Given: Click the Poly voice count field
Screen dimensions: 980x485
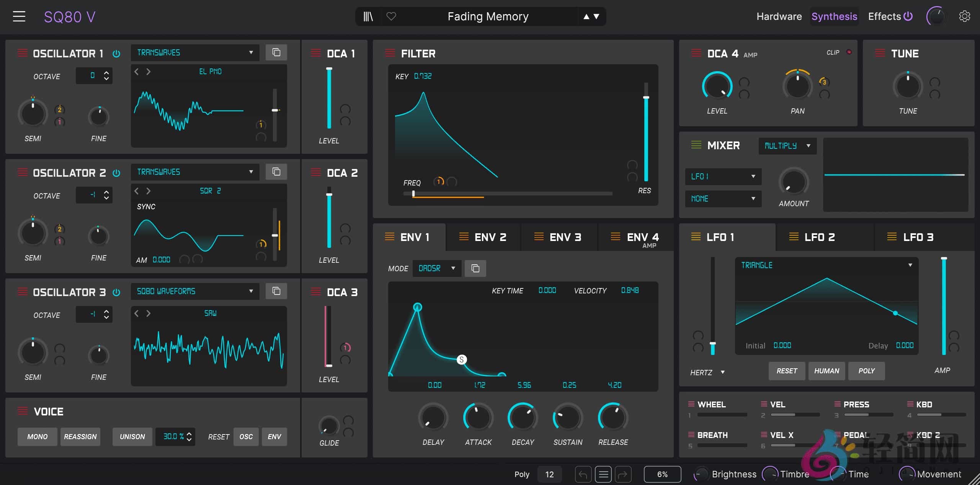Looking at the screenshot, I should point(549,474).
